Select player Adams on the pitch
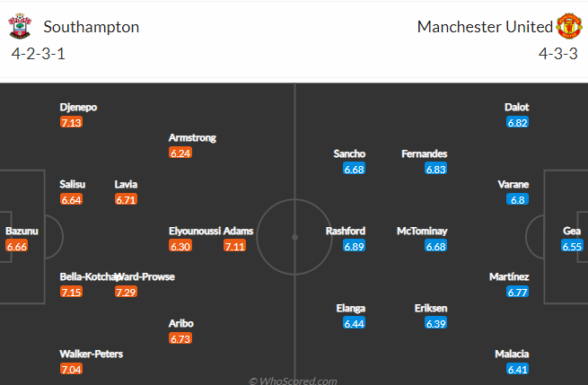588x385 pixels. pos(238,231)
